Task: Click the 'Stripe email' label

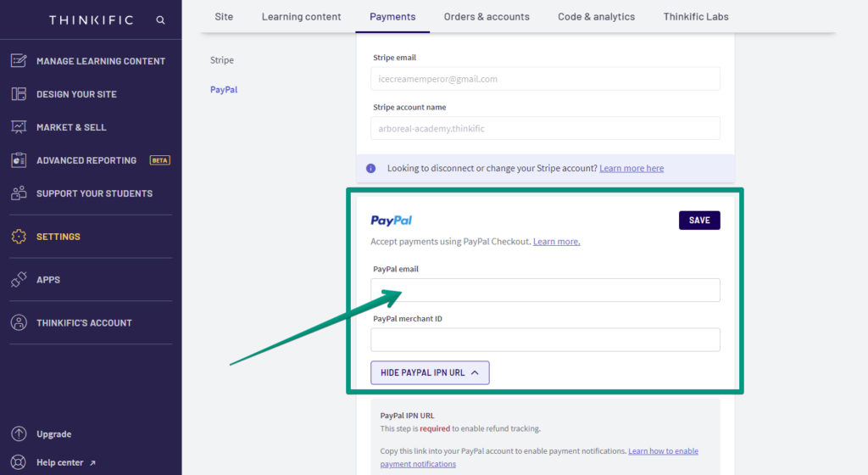Action: 395,58
